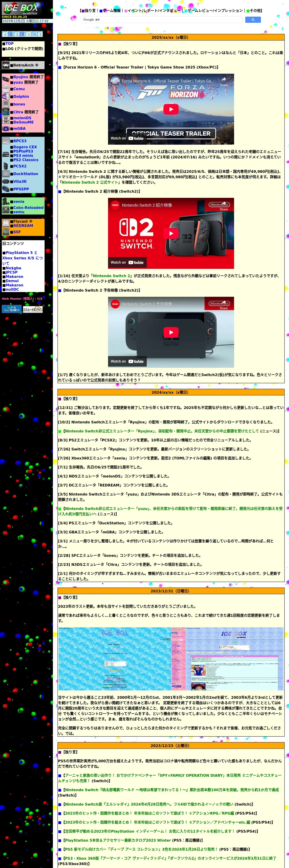Click the Nintendo Switch console icon beside Ryujinx
The height and width of the screenshot is (868, 289).
coord(6,80)
